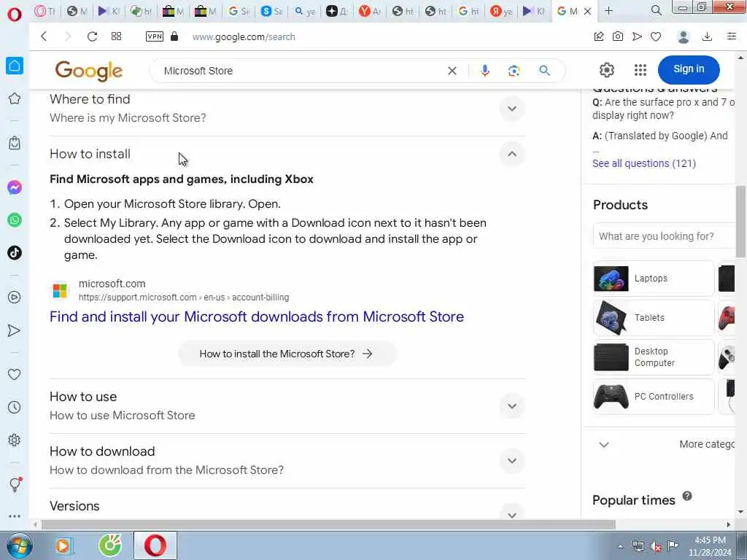The width and height of the screenshot is (747, 560).
Task: Search tabs with magnifier icon
Action: [657, 10]
